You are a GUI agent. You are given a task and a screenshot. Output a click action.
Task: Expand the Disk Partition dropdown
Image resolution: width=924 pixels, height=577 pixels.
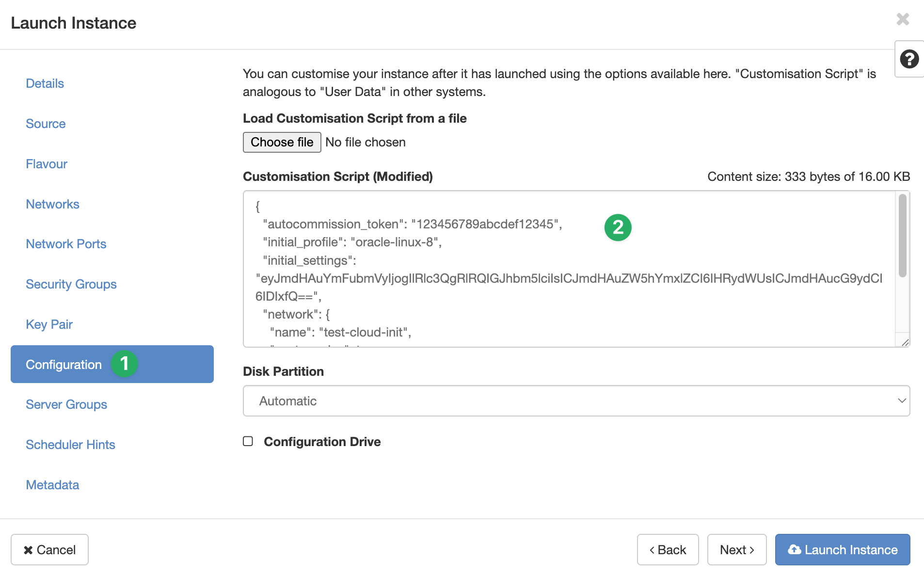click(576, 401)
